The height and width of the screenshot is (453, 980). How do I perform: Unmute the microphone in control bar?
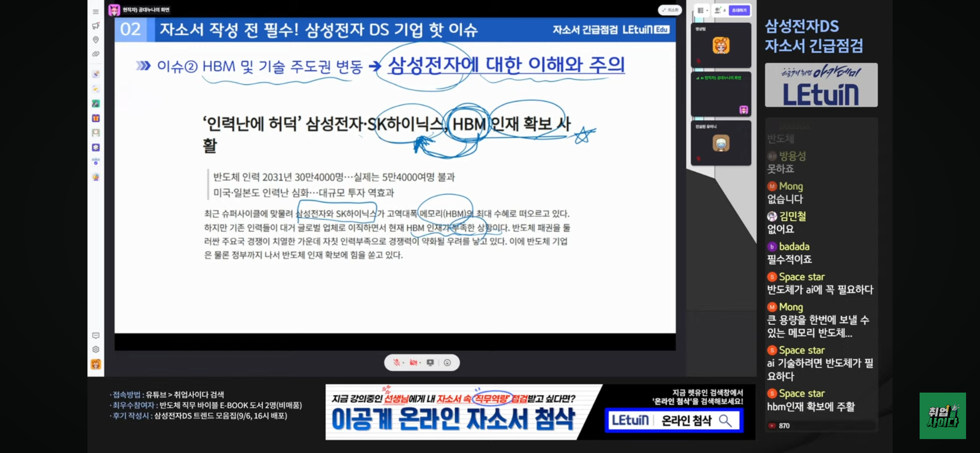pyautogui.click(x=396, y=362)
